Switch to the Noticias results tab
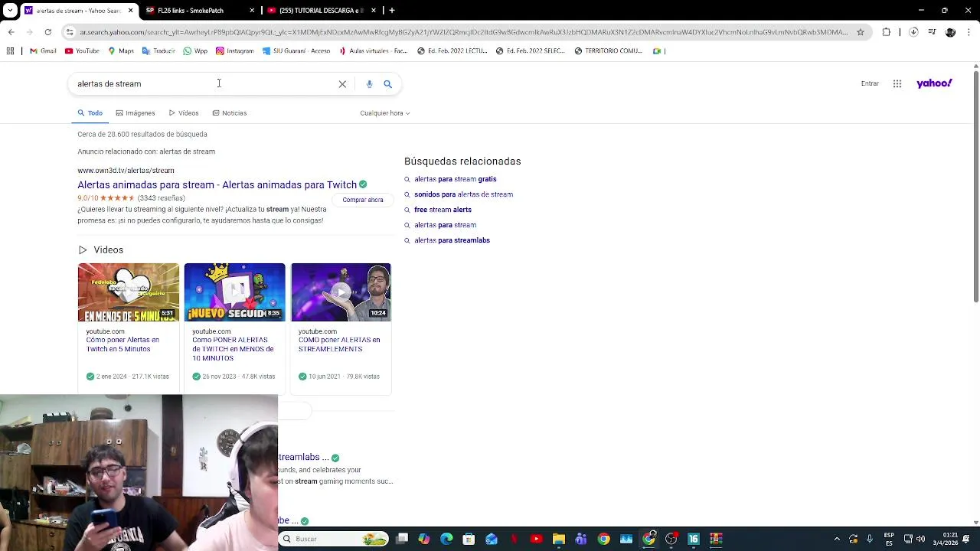The image size is (980, 551). [x=230, y=113]
